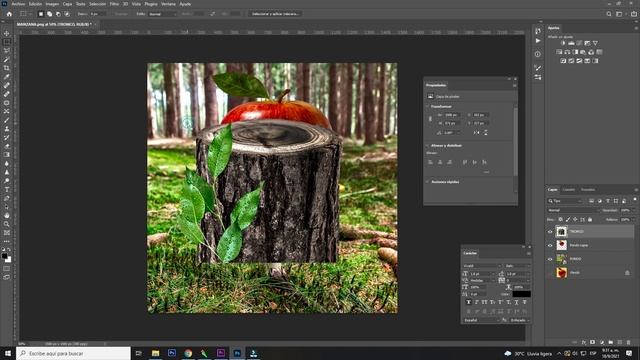Open the Español language dropdown

(481, 320)
